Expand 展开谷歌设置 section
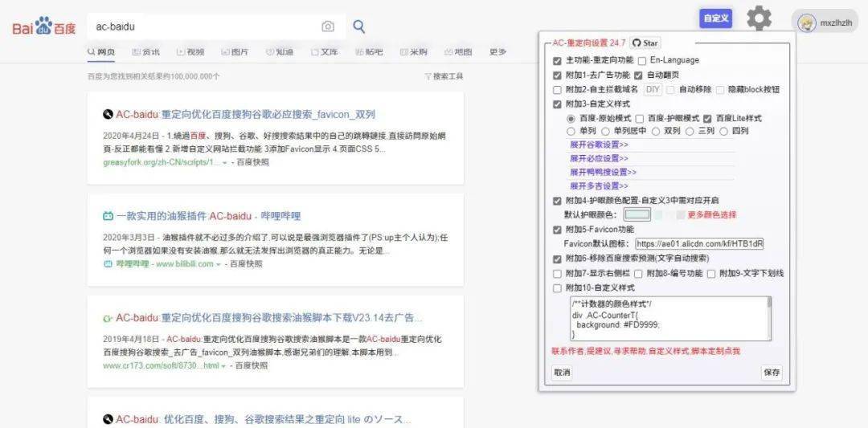868x428 pixels. coord(599,145)
